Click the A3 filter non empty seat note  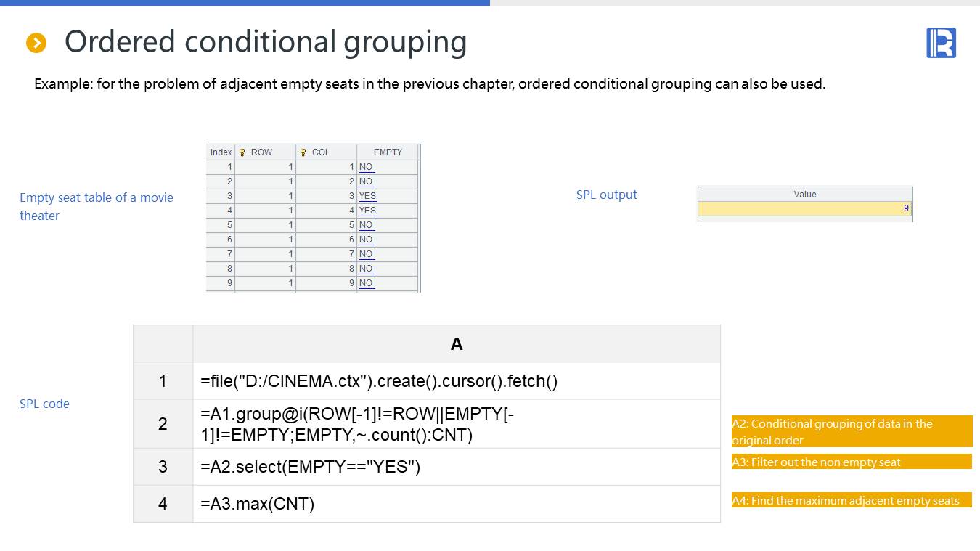(x=851, y=462)
